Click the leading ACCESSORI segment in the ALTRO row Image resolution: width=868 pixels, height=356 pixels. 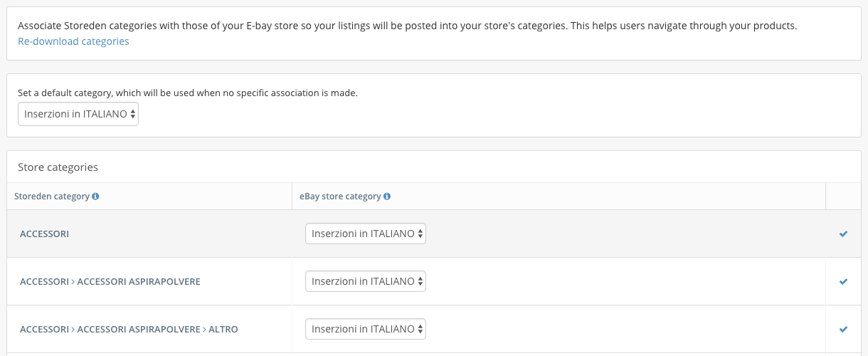pos(44,329)
